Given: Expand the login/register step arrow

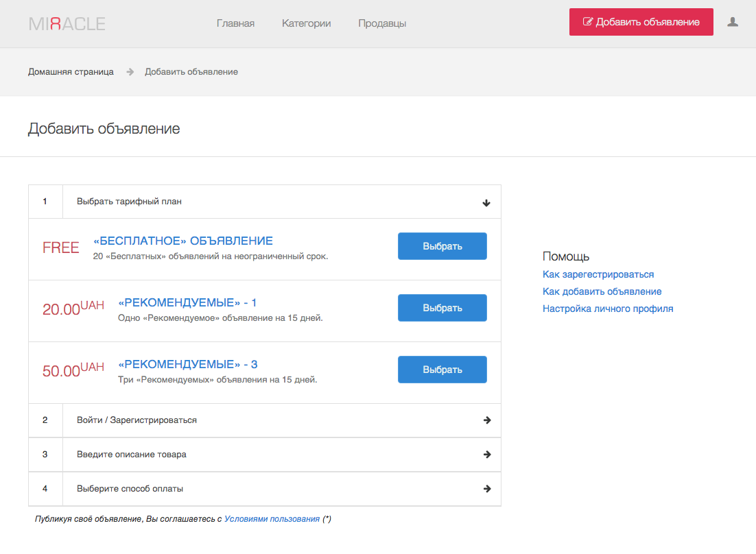Looking at the screenshot, I should coord(487,420).
